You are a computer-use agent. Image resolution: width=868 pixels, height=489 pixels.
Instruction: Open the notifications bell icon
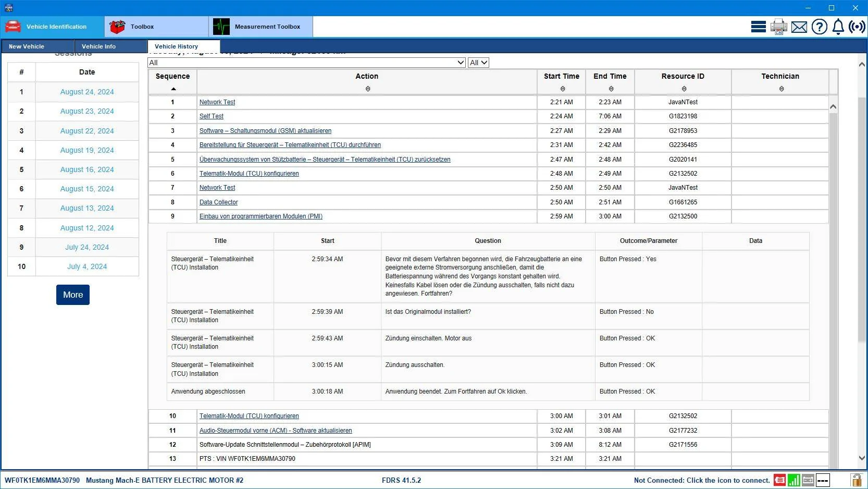click(838, 27)
